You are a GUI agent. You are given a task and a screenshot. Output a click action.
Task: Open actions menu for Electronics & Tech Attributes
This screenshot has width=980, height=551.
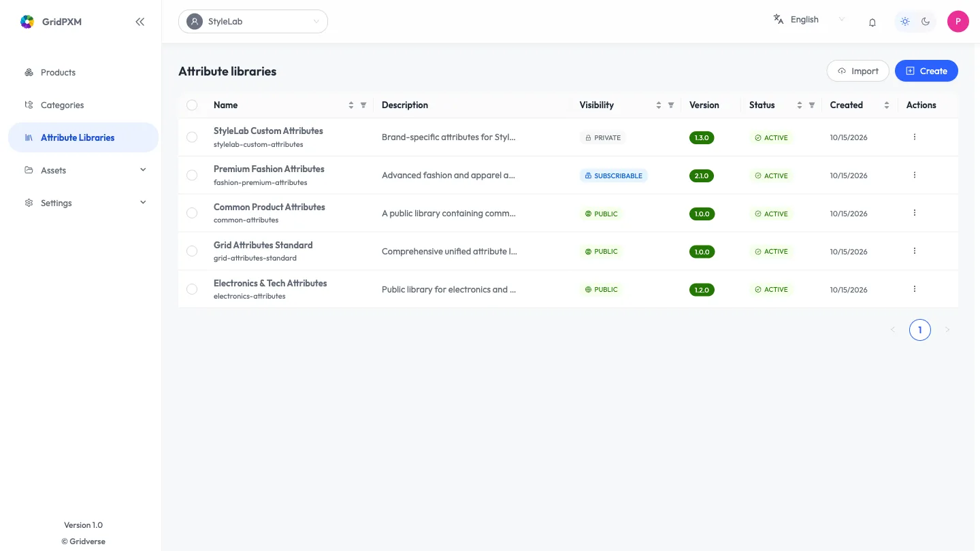tap(915, 289)
